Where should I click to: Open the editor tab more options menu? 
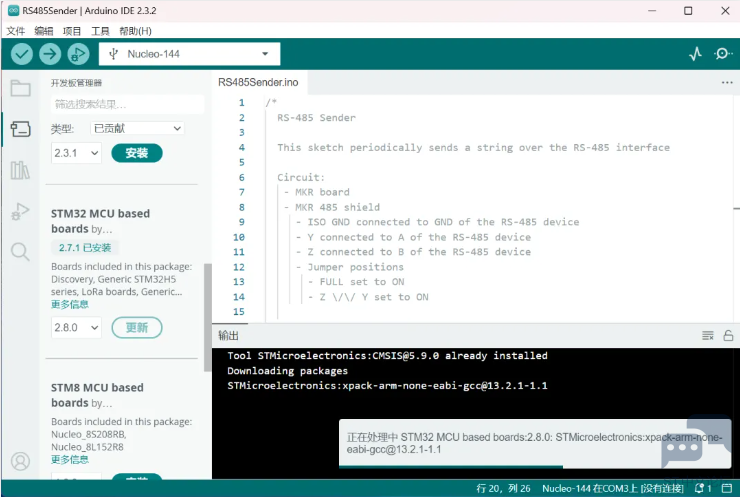tap(727, 83)
